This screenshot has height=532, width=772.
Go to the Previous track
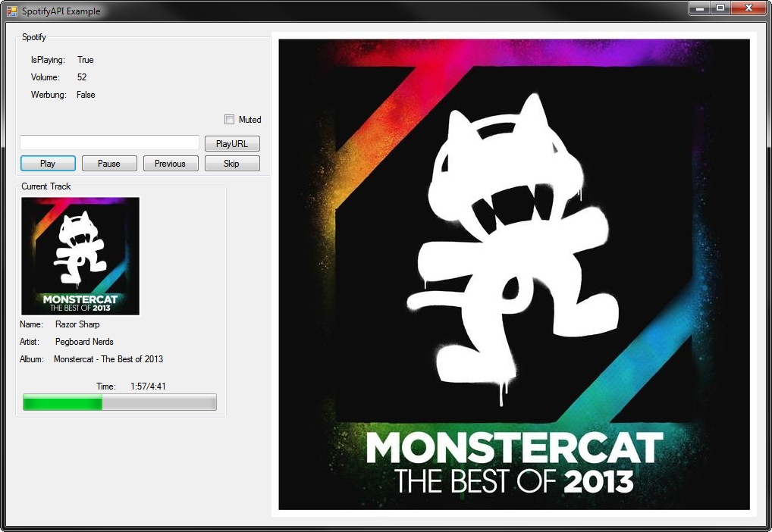tap(171, 164)
